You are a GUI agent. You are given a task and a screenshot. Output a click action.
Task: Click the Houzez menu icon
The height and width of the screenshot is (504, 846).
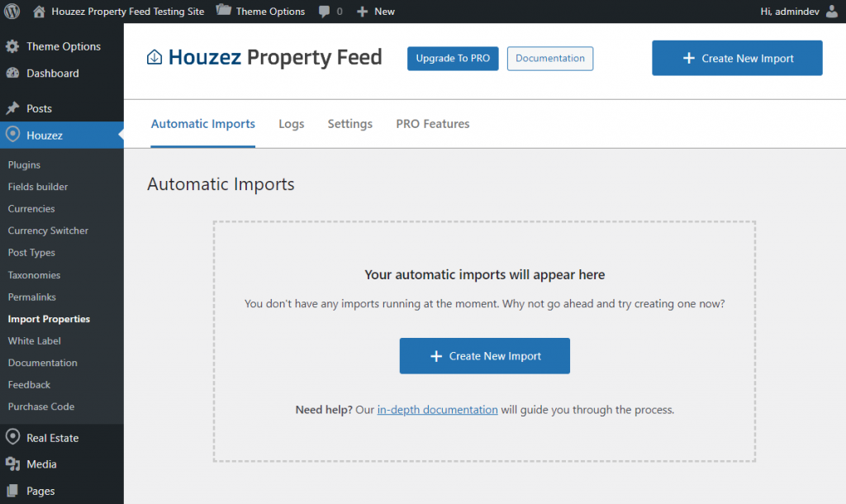point(12,135)
